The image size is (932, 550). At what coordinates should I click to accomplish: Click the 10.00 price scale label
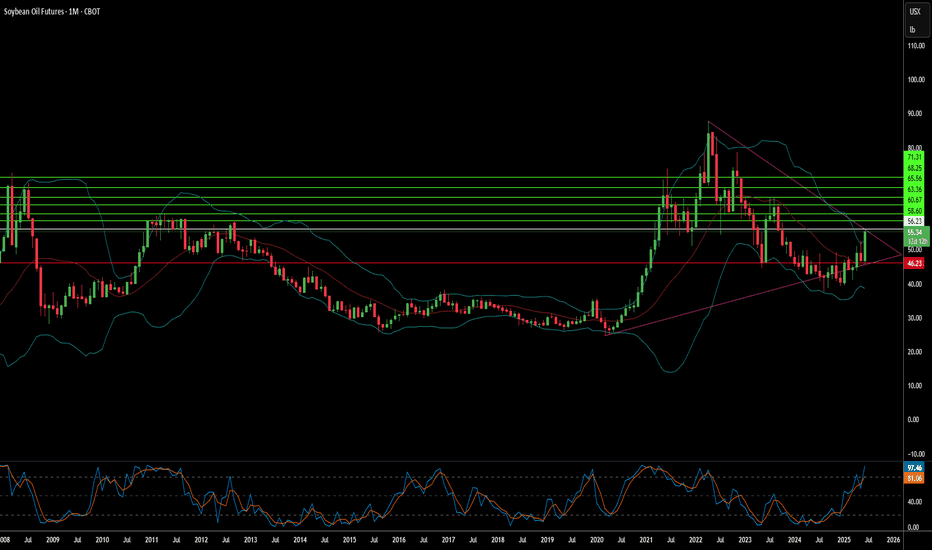[x=916, y=386]
